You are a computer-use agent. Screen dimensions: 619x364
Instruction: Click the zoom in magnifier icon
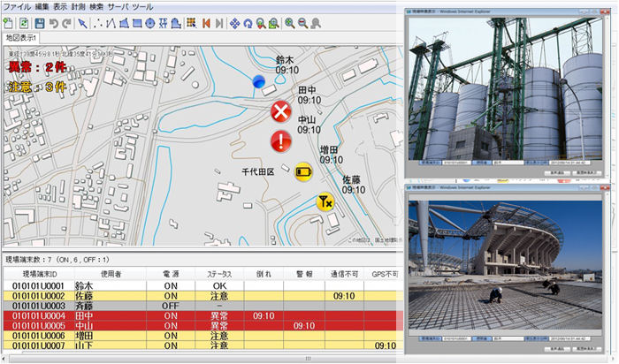289,21
